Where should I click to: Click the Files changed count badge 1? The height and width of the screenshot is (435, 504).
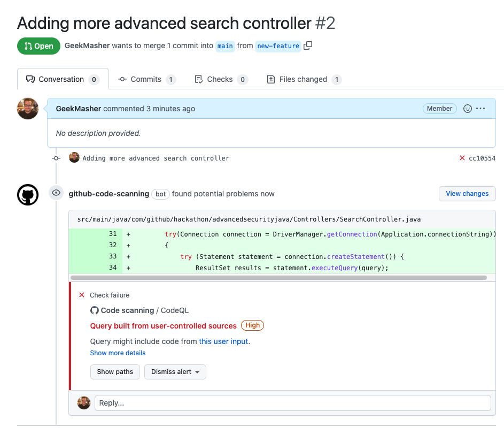point(337,80)
